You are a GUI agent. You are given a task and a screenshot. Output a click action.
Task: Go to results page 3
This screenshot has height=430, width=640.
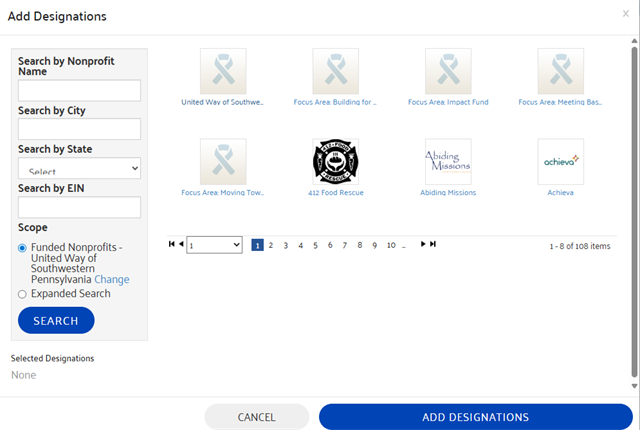286,245
